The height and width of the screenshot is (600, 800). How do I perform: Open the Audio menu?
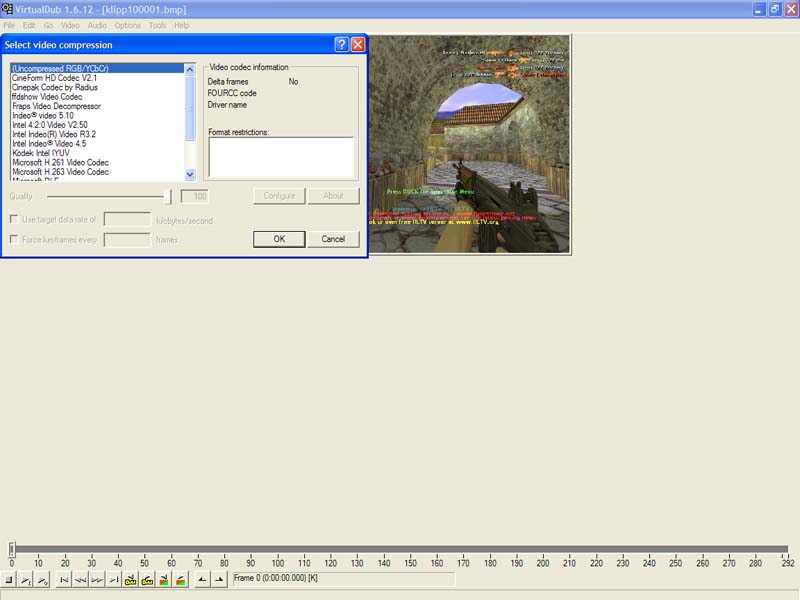pos(97,25)
